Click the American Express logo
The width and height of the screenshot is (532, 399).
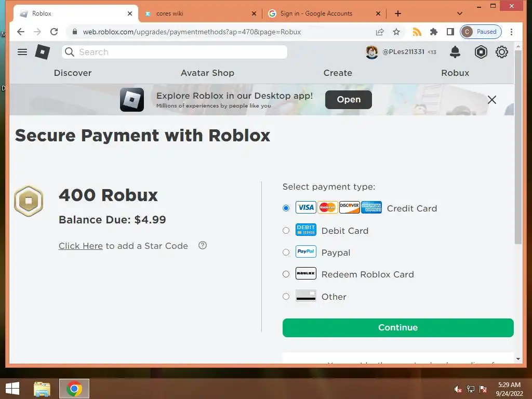point(371,207)
